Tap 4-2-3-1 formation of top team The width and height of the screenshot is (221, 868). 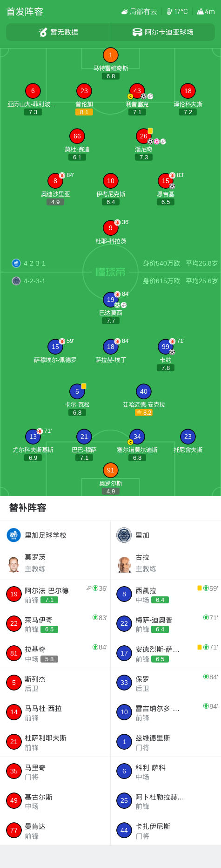point(34,263)
